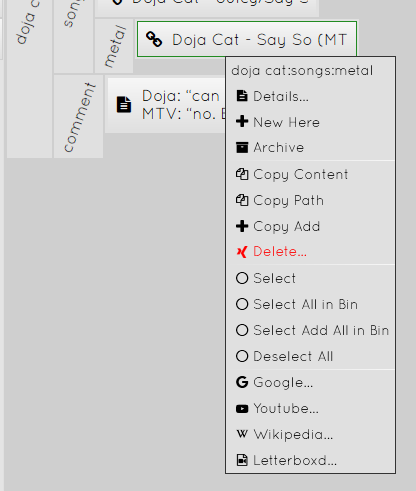The width and height of the screenshot is (416, 491).
Task: Click the plus icon beside New Here
Action: click(x=242, y=122)
